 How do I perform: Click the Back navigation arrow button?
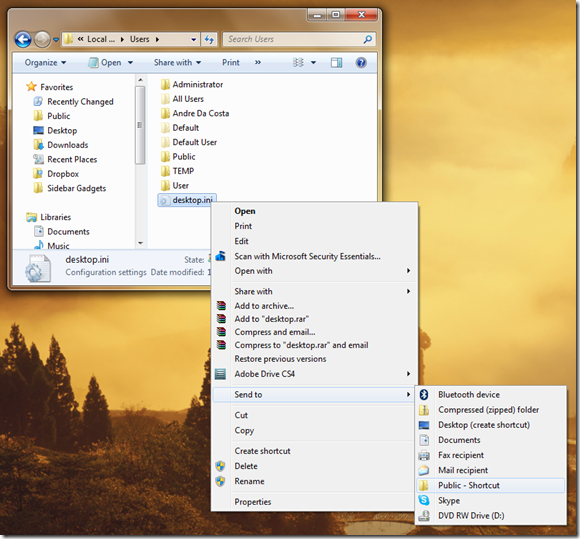(23, 39)
